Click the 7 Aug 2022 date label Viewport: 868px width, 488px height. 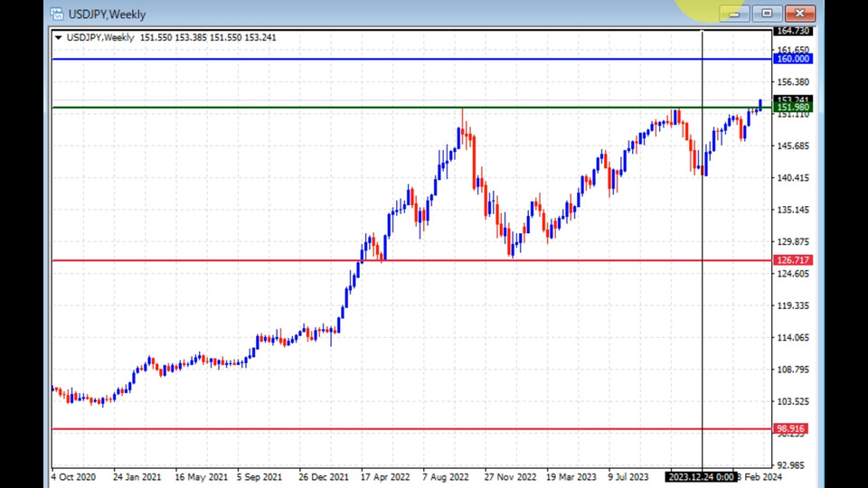coord(446,477)
